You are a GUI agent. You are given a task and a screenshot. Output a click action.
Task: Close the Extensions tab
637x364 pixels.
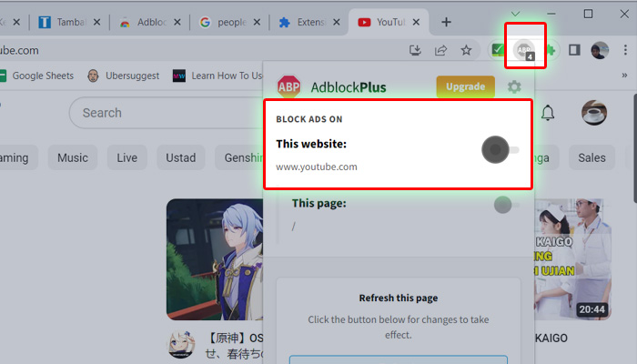click(x=337, y=23)
